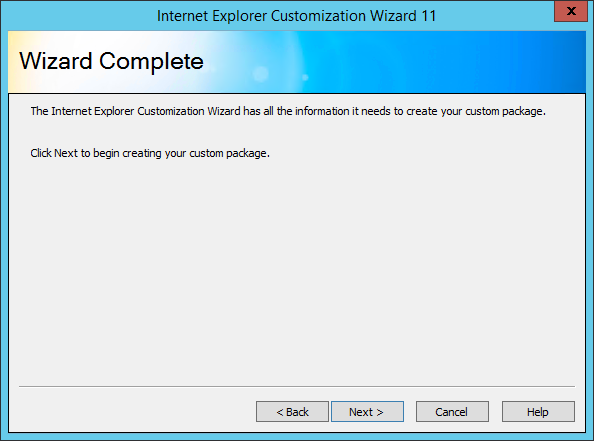The image size is (594, 441).
Task: Click the number 11 in the title bar
Action: point(428,16)
